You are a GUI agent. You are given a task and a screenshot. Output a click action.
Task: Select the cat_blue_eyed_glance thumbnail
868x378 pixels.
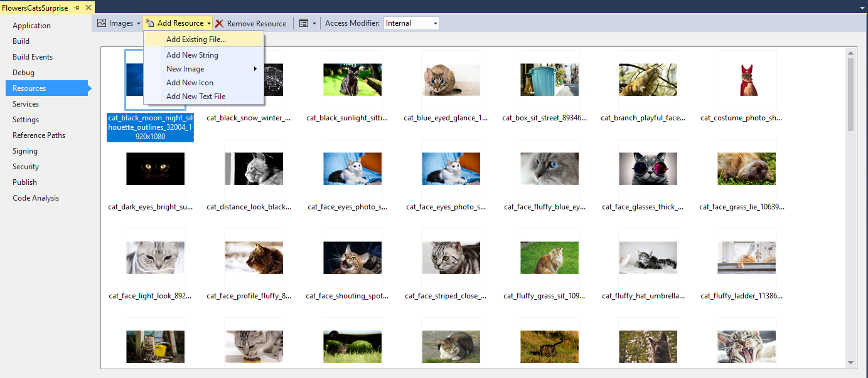pyautogui.click(x=451, y=80)
